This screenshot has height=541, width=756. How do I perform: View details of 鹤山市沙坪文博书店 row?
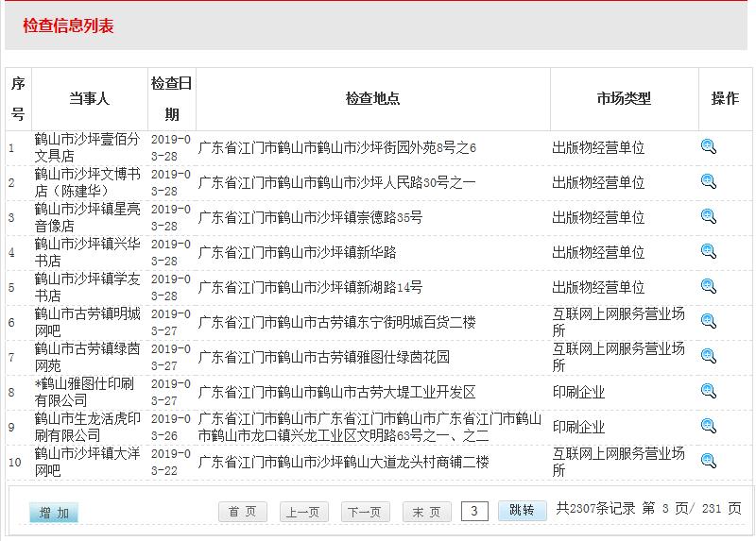point(709,181)
